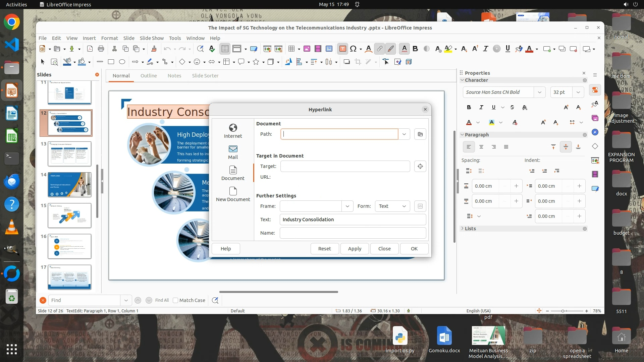
Task: Select slide 14 thumbnail in Slides panel
Action: pos(69,185)
